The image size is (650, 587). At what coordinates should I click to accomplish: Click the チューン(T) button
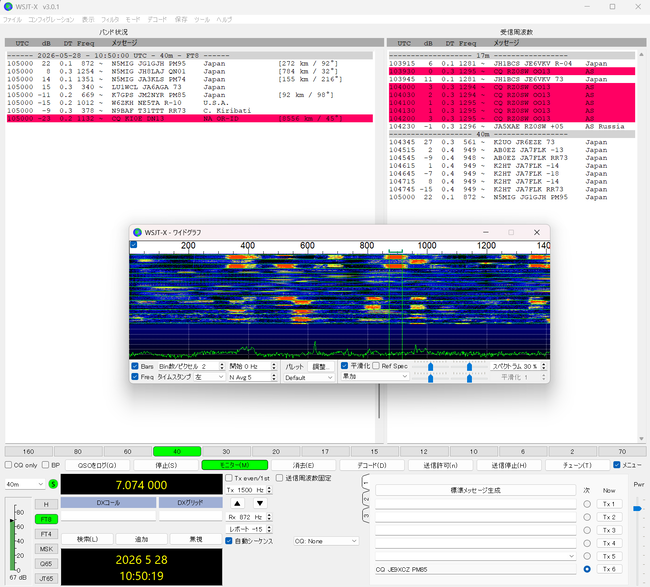tap(577, 465)
